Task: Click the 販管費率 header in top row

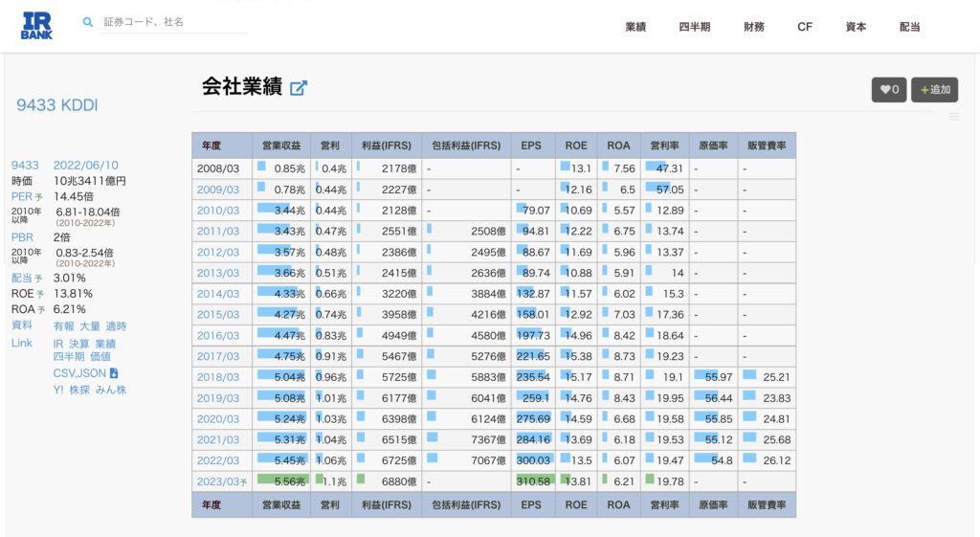Action: [x=767, y=145]
